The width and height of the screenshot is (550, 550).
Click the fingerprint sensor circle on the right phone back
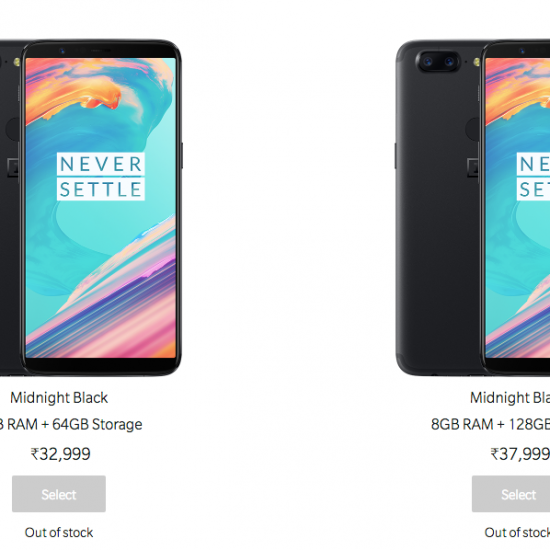pos(473,129)
